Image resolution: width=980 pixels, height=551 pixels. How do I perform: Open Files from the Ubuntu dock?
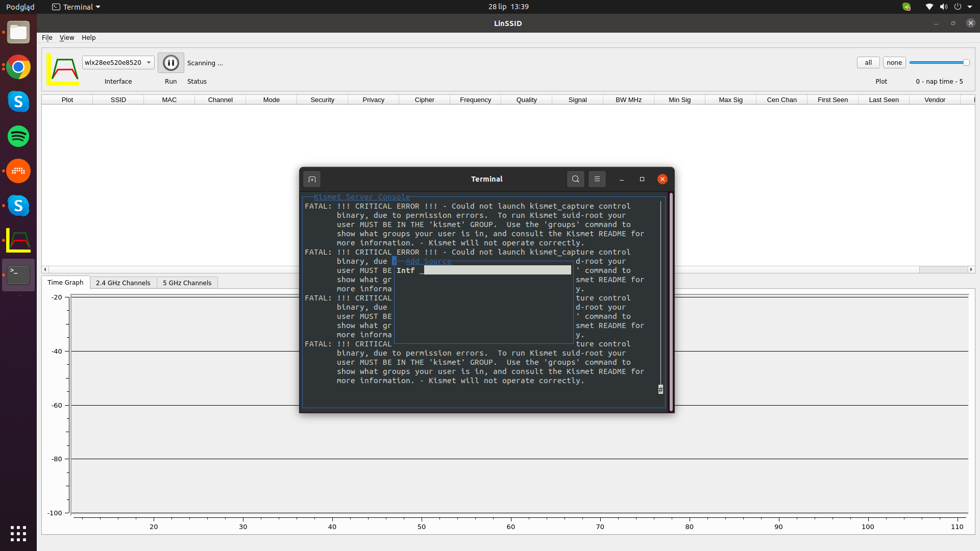[18, 33]
